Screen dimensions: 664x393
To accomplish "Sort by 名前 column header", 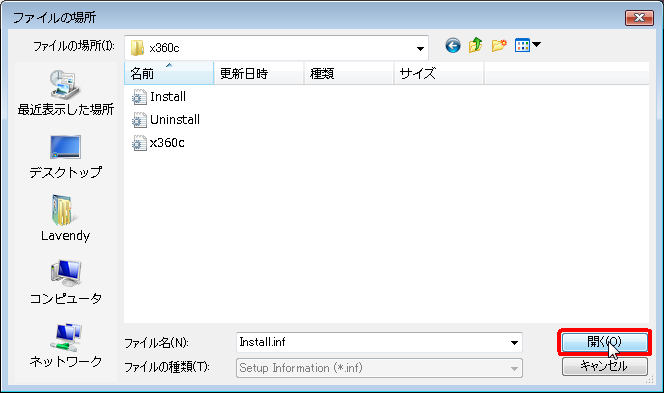I will point(169,73).
